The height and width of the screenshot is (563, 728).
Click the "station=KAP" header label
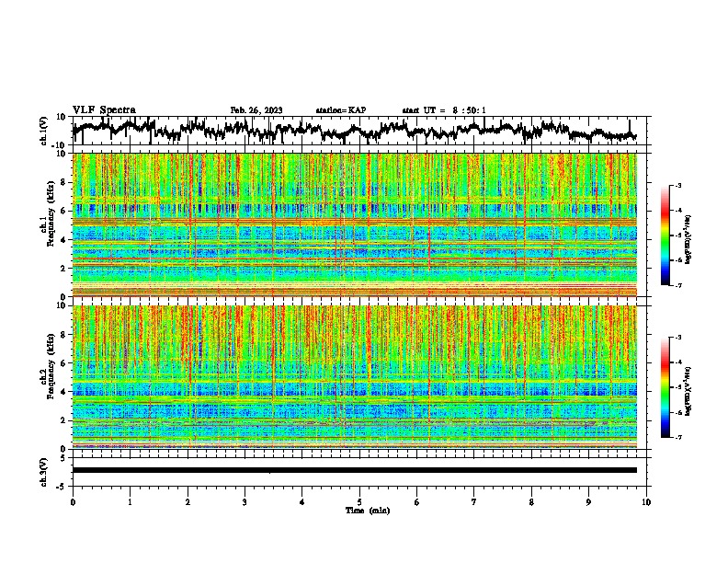click(x=341, y=110)
